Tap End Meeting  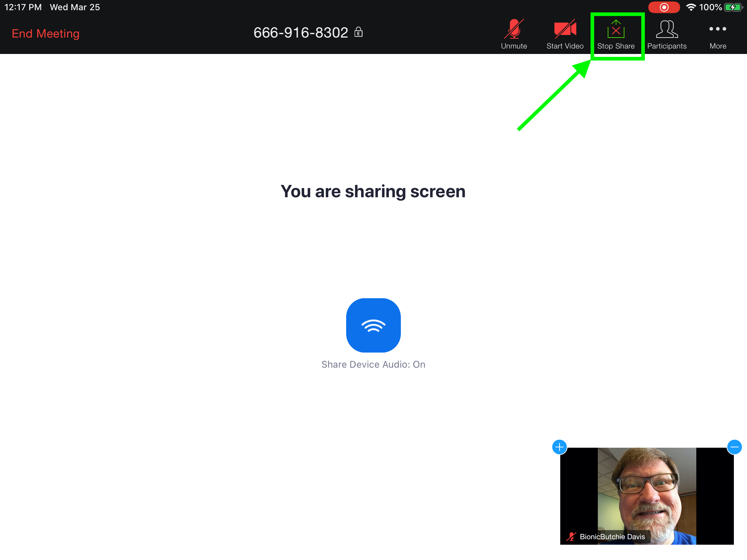pos(46,34)
